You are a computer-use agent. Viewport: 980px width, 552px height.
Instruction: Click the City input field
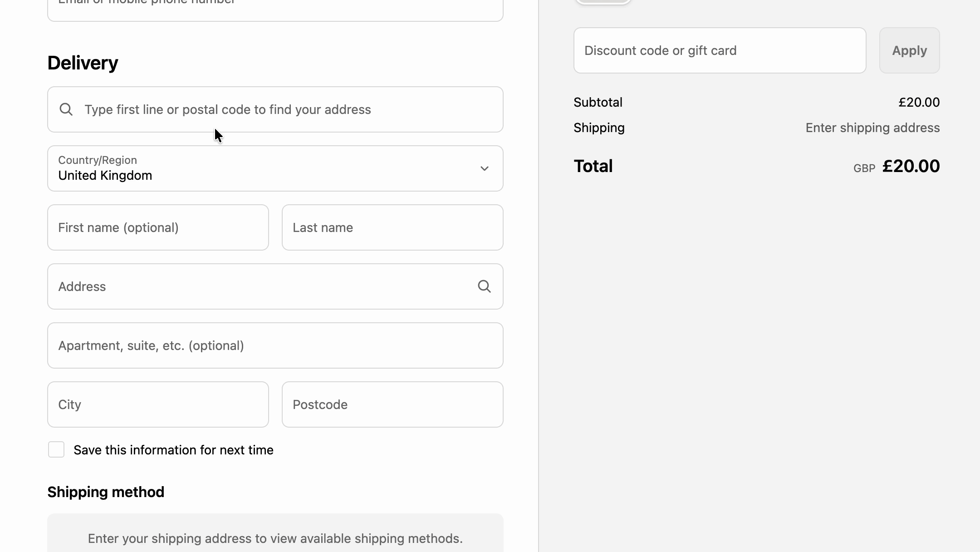click(157, 404)
